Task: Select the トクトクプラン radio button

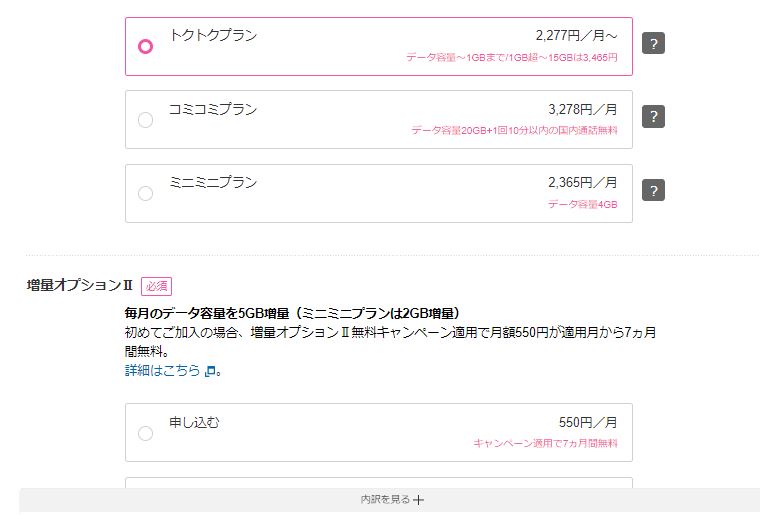Action: pos(145,47)
